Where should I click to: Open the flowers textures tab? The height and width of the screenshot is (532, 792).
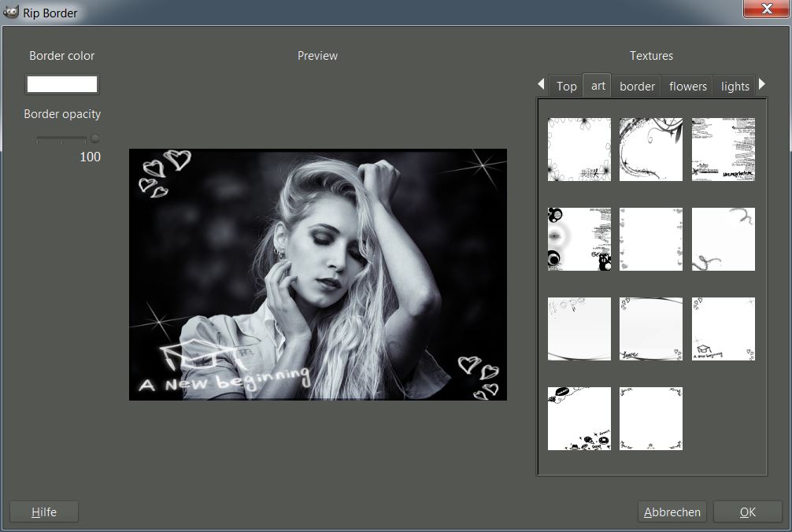[687, 87]
